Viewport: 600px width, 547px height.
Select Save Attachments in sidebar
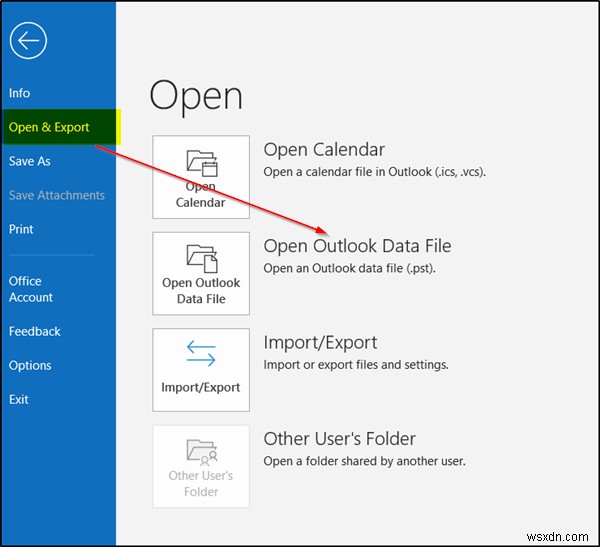click(57, 195)
